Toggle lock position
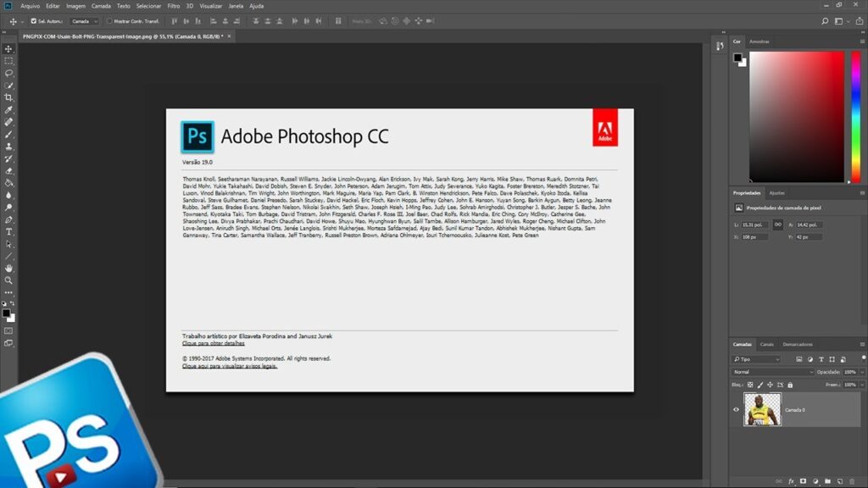This screenshot has height=488, width=868. click(770, 385)
